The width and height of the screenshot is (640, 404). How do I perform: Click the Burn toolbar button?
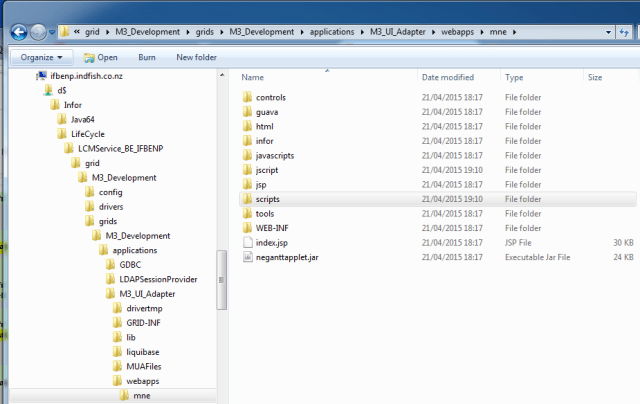coord(147,57)
